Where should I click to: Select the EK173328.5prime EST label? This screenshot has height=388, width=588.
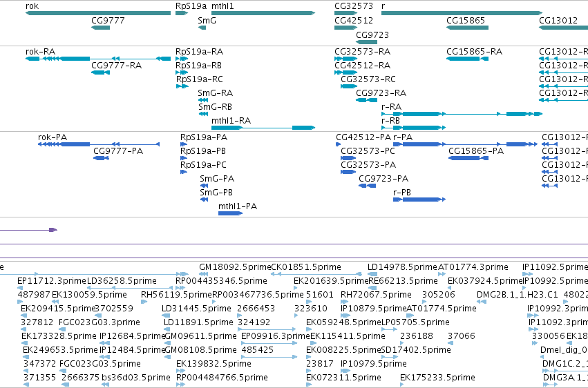(x=59, y=336)
